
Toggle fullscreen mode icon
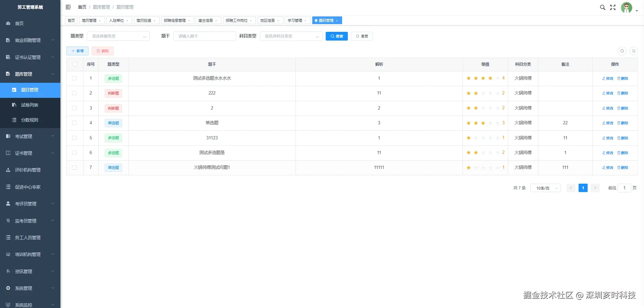point(613,7)
